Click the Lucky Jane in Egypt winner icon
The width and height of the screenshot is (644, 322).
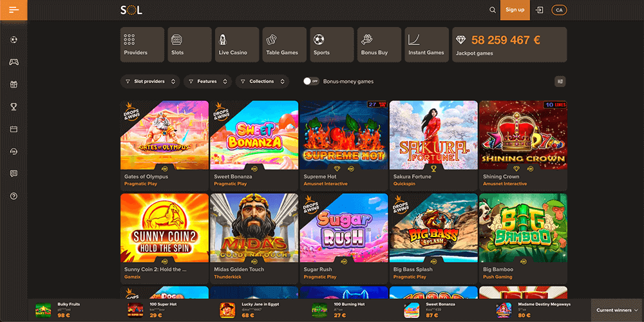tap(227, 310)
